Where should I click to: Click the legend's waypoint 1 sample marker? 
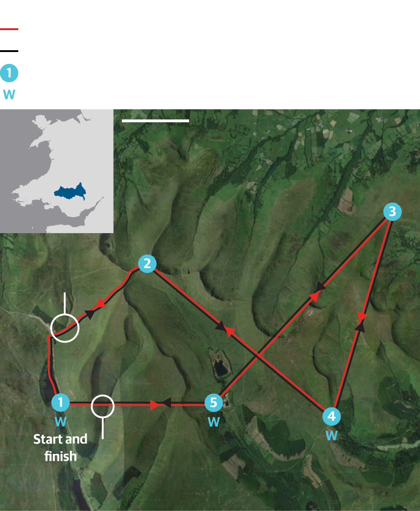pyautogui.click(x=9, y=73)
